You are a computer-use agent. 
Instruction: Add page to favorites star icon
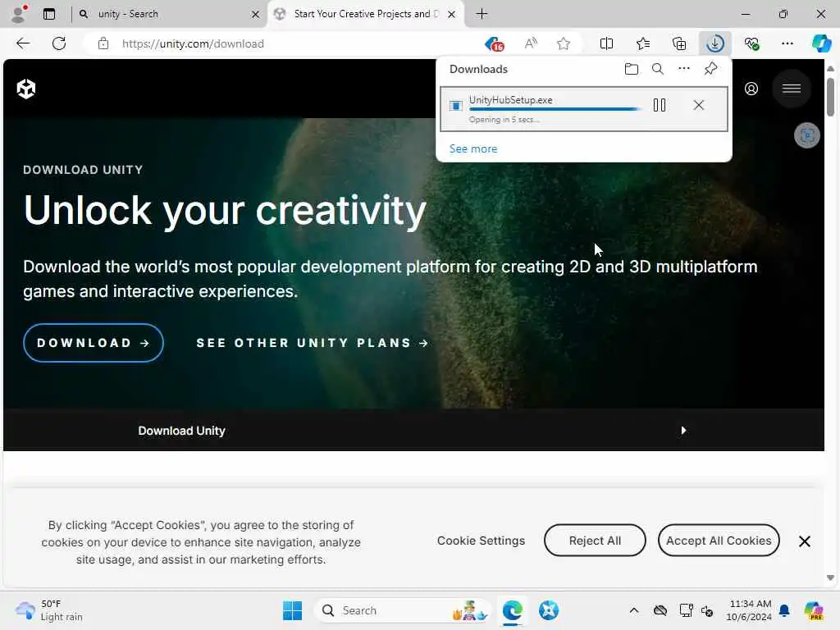(563, 43)
